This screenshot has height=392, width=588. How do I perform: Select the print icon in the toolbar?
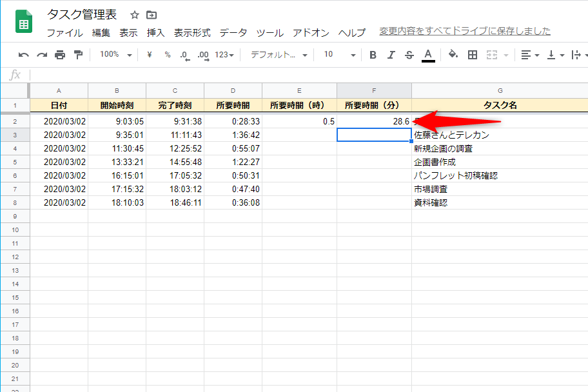pos(58,55)
